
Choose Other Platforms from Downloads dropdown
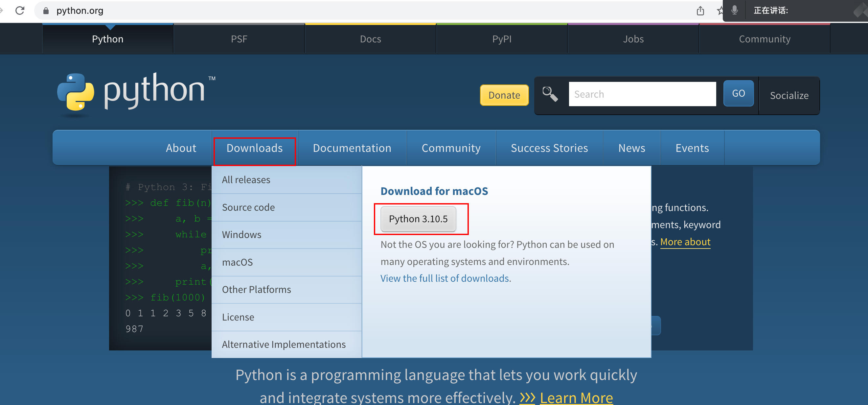[286, 290]
